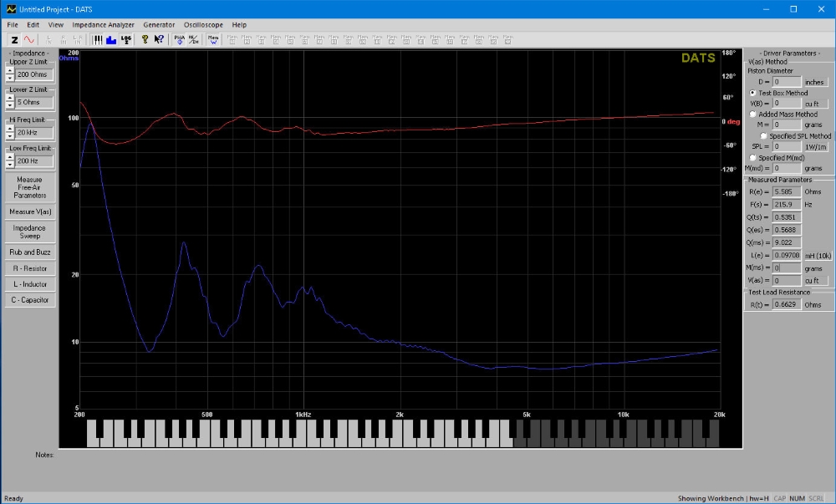The height and width of the screenshot is (504, 836).
Task: Select the Test Box Method radio button
Action: (753, 93)
